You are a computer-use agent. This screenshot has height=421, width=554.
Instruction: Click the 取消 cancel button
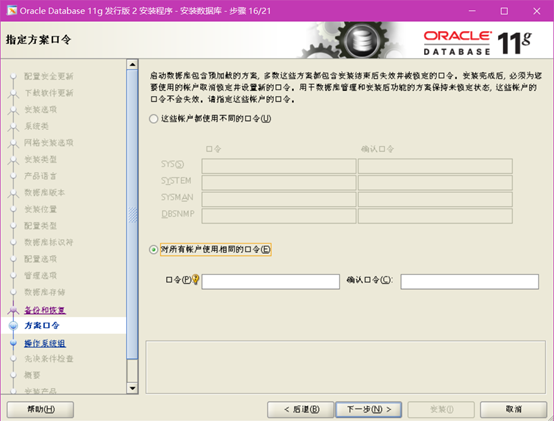pos(513,409)
